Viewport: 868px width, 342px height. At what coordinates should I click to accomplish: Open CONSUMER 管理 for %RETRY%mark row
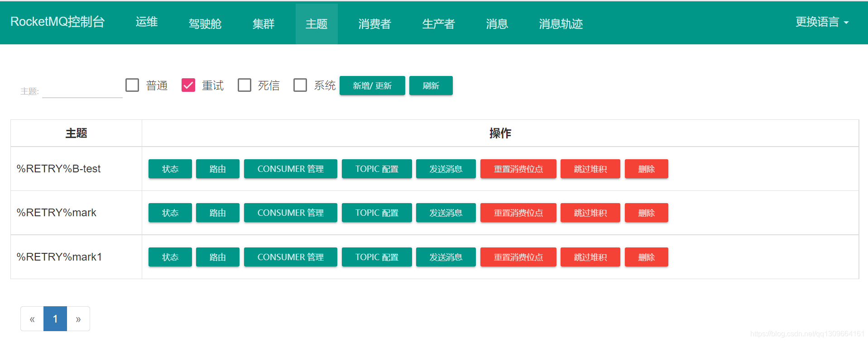tap(291, 213)
